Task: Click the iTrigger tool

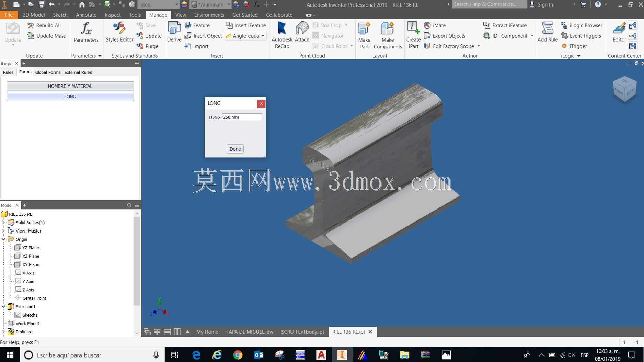Action: 574,46
